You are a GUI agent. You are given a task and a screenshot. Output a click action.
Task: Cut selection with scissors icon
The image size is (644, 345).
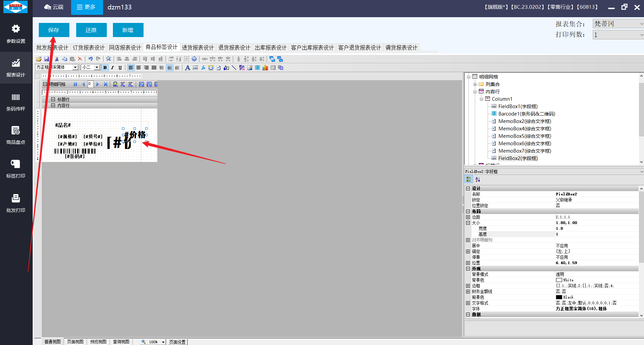(x=57, y=59)
